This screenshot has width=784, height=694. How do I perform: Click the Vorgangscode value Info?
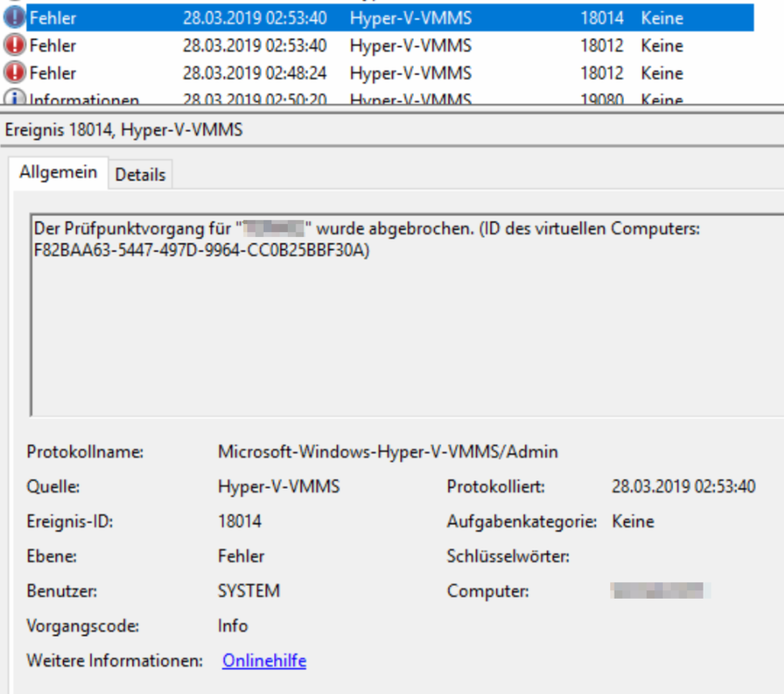click(x=232, y=626)
